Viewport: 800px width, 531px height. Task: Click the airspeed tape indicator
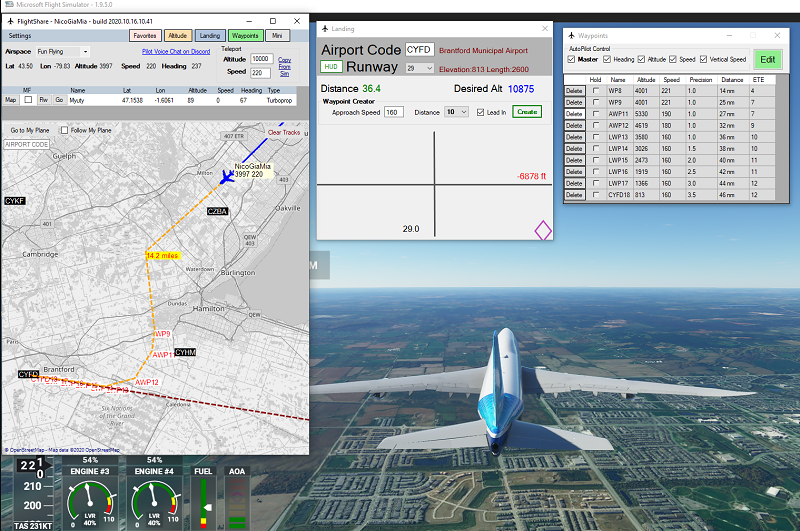34,494
